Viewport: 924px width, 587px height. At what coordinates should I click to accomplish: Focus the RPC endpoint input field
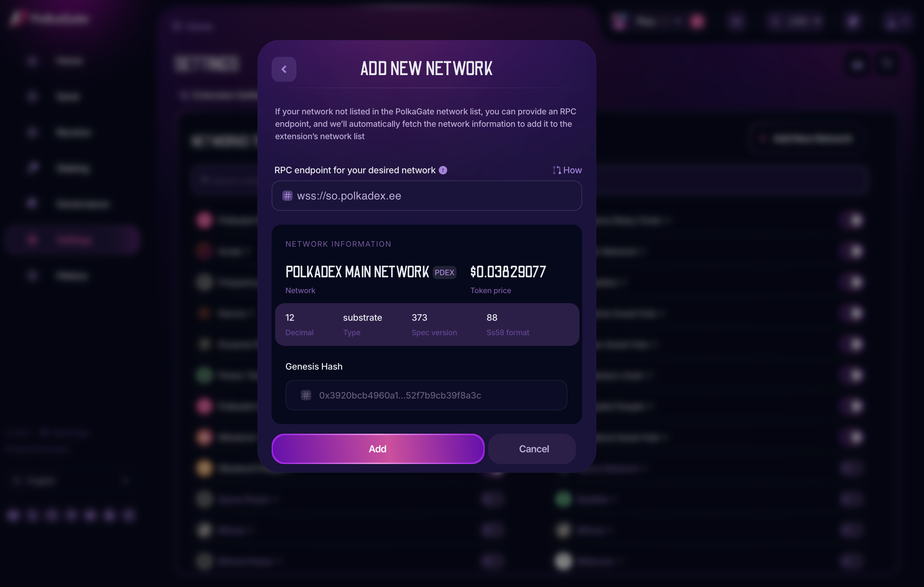(x=434, y=196)
